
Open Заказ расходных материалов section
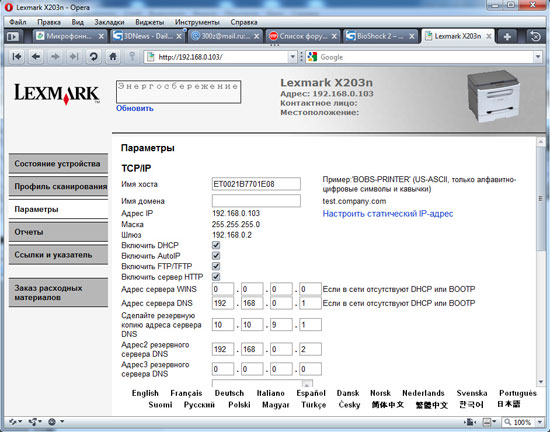pos(58,293)
